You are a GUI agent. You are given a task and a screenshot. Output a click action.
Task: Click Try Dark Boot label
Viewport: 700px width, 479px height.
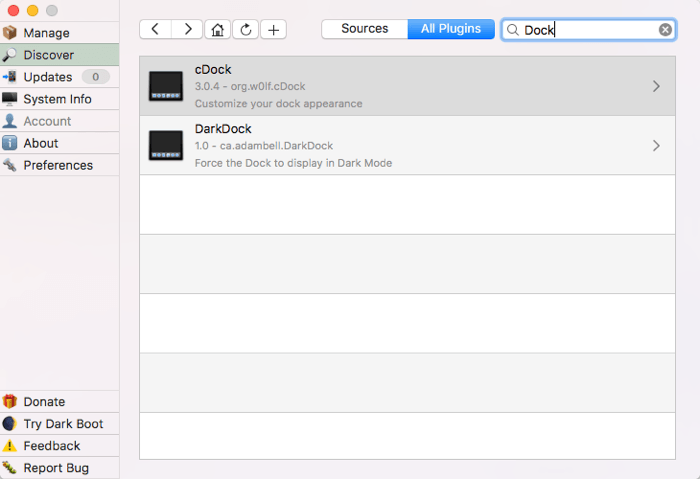63,424
